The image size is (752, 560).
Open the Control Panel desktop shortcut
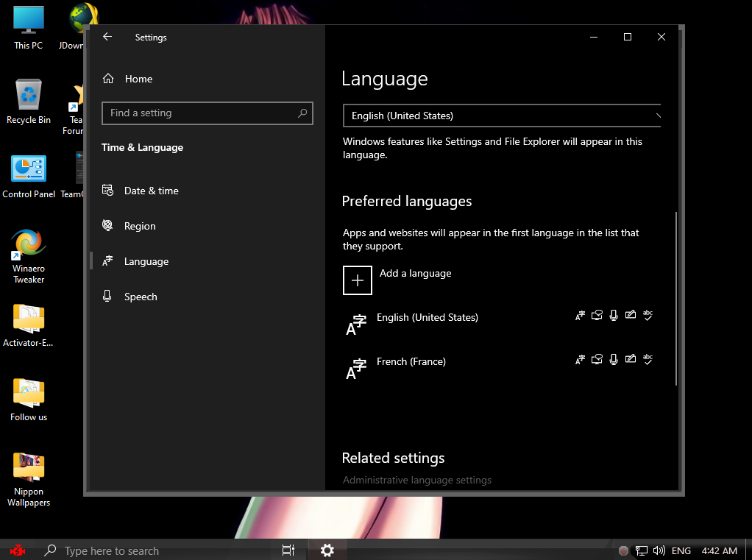point(29,177)
